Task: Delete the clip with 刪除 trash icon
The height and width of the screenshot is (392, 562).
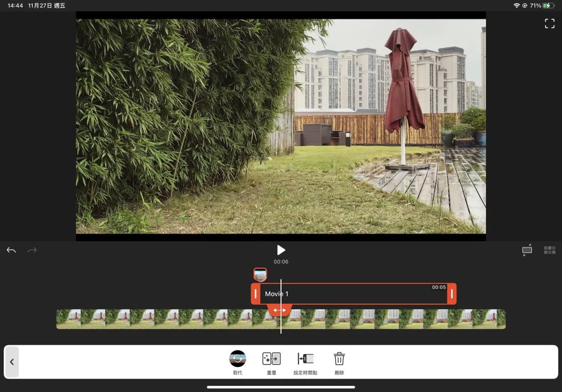Action: (x=339, y=359)
